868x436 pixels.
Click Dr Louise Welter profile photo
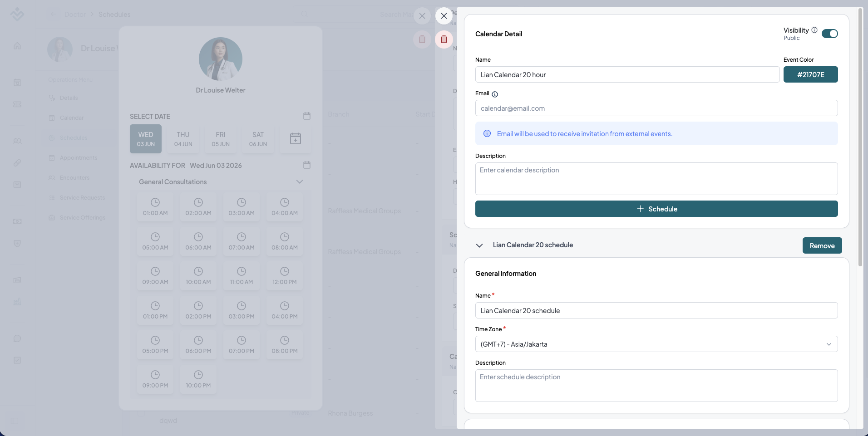(x=221, y=59)
